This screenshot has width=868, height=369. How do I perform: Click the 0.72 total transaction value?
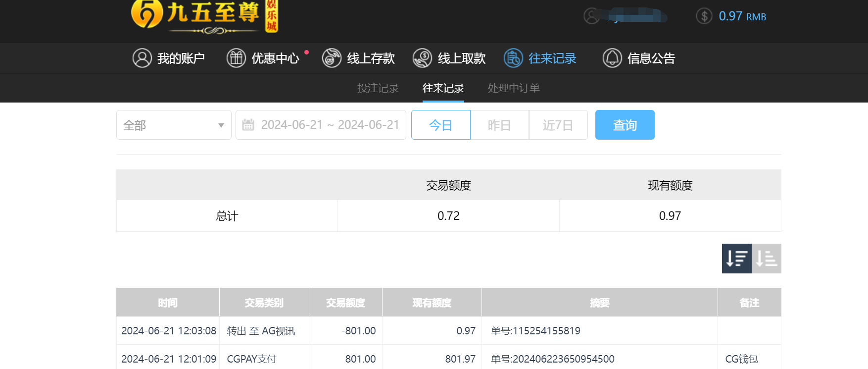point(448,216)
